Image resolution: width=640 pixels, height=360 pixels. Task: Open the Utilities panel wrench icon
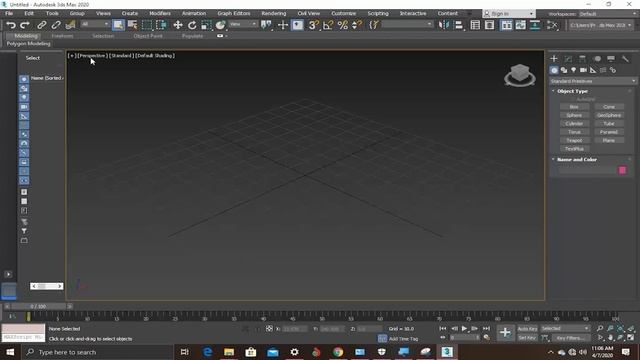click(625, 59)
